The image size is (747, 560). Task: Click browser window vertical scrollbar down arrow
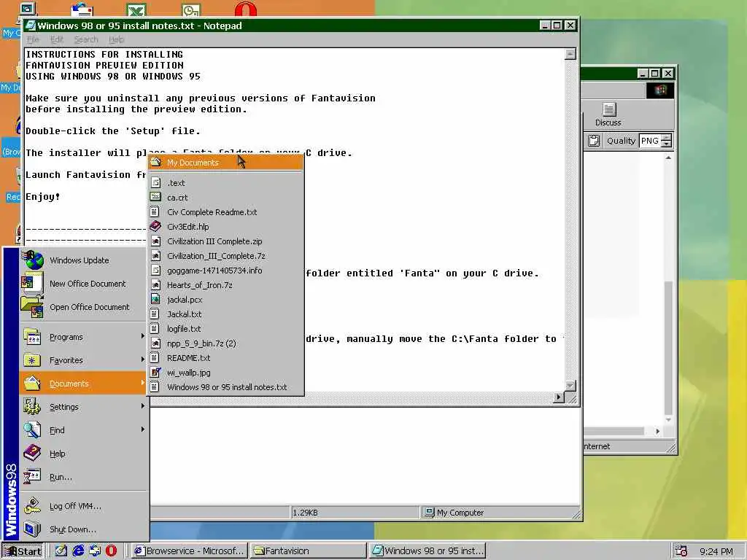pyautogui.click(x=668, y=420)
